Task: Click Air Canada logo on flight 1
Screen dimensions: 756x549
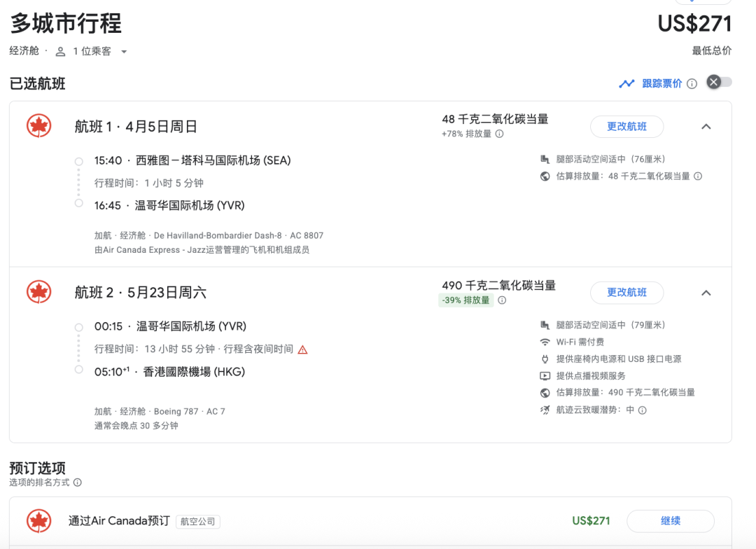Action: pyautogui.click(x=39, y=126)
